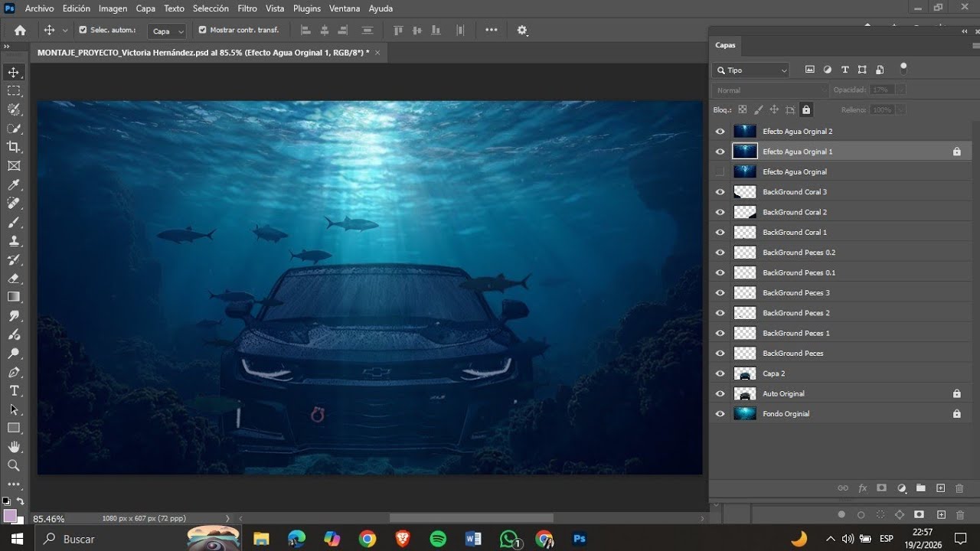The width and height of the screenshot is (980, 551).
Task: Select the BackGround Peces 1 layer
Action: pyautogui.click(x=841, y=333)
